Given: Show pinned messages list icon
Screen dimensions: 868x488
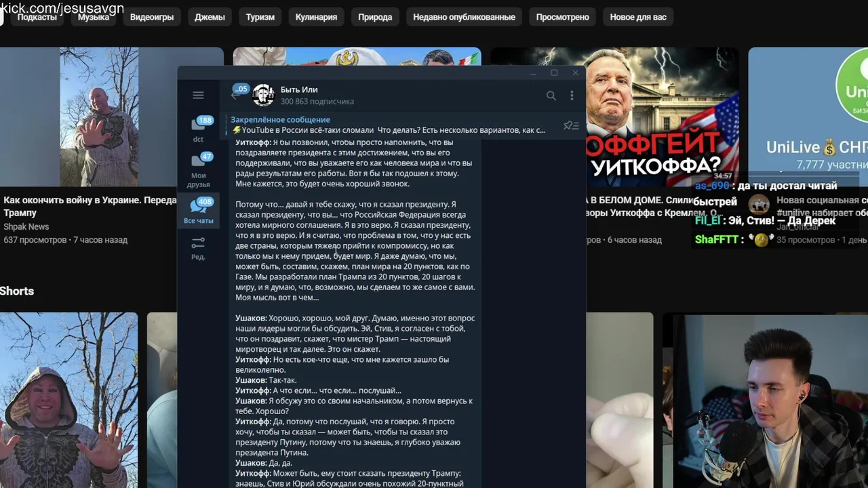Looking at the screenshot, I should [x=571, y=125].
